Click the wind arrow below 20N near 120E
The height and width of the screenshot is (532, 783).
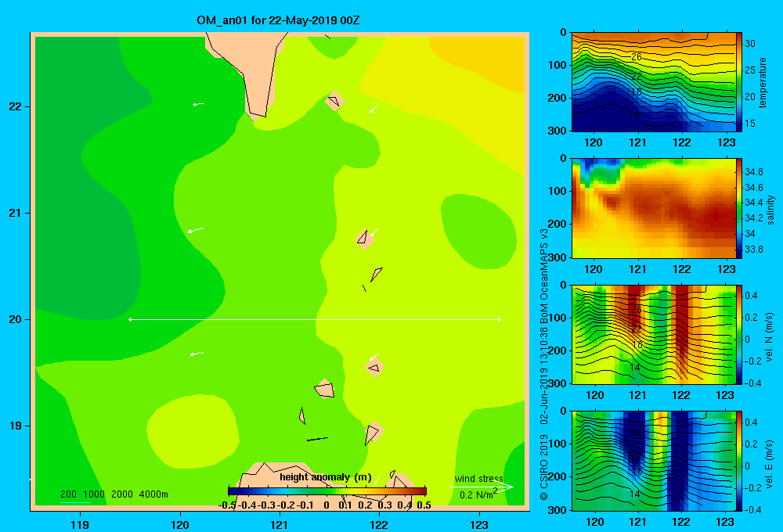[197, 354]
